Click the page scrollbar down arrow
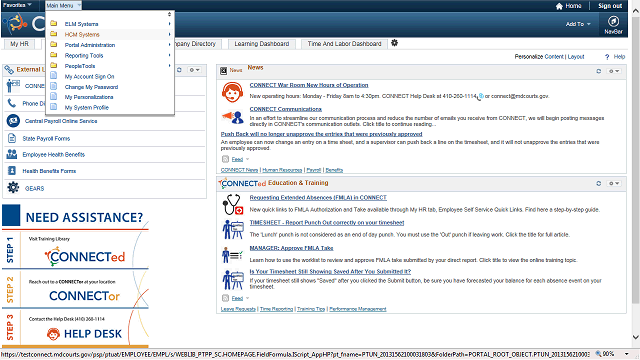This screenshot has width=640, height=360. 636,337
